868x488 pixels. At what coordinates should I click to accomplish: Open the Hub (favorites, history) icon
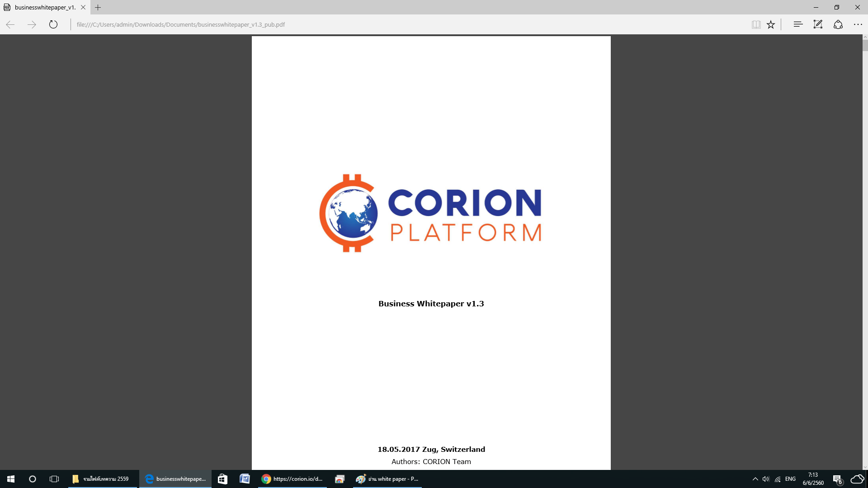click(798, 24)
